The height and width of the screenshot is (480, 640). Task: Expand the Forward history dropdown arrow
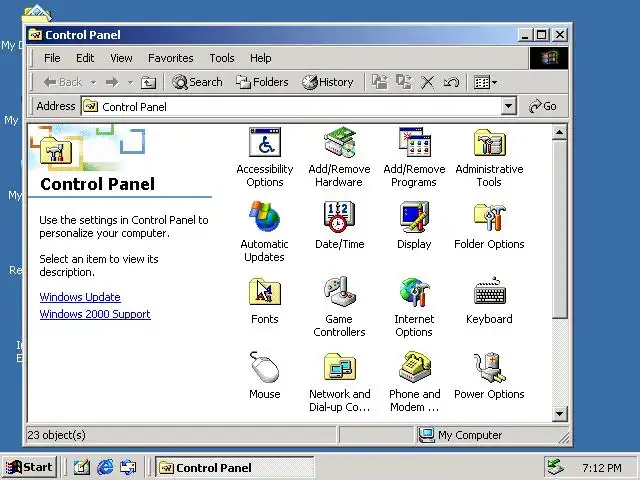(x=130, y=82)
